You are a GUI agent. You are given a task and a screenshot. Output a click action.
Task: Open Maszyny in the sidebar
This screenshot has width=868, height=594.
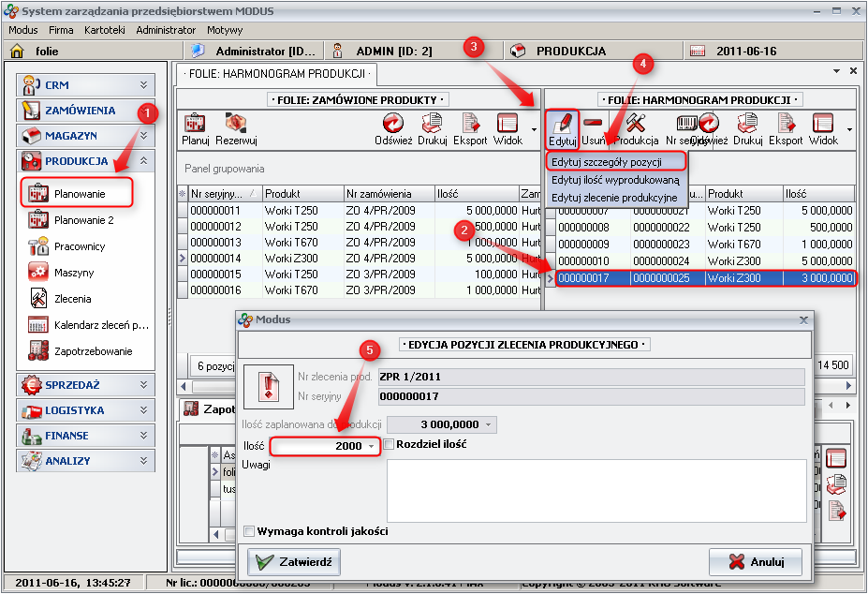pos(74,273)
